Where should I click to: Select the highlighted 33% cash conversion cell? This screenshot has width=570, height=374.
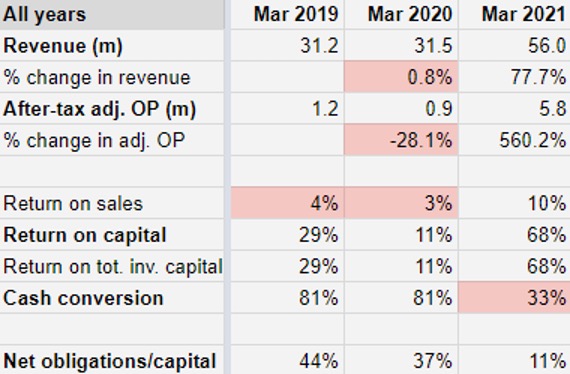pos(514,298)
